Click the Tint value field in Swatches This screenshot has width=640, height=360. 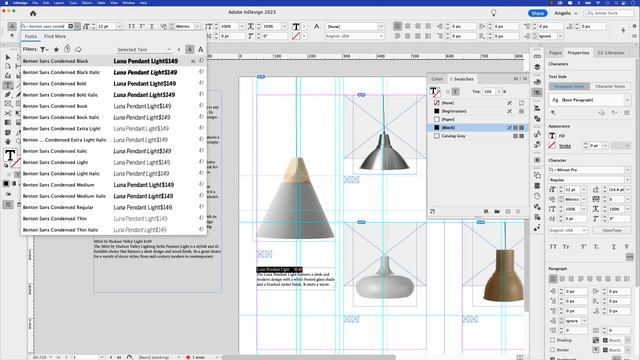[489, 92]
